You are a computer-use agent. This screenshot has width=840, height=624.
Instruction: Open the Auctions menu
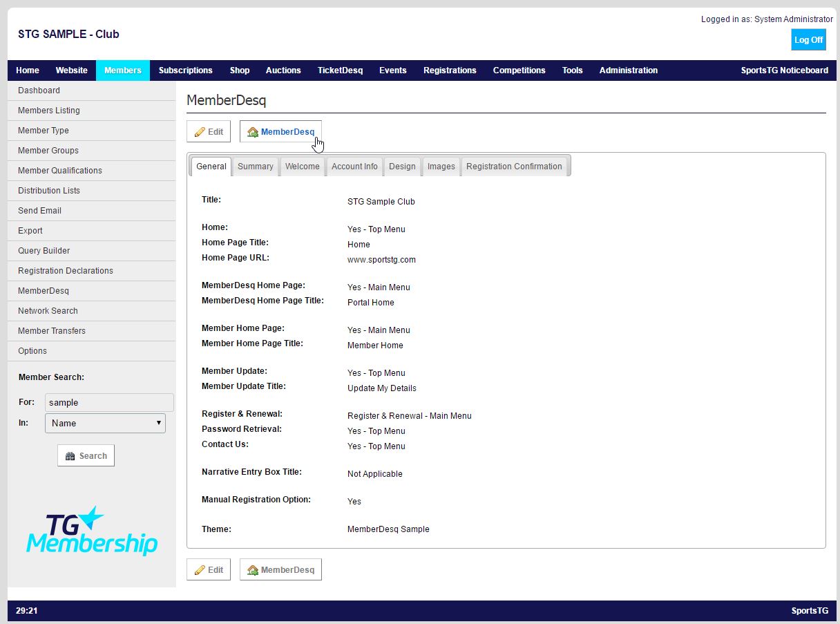283,70
